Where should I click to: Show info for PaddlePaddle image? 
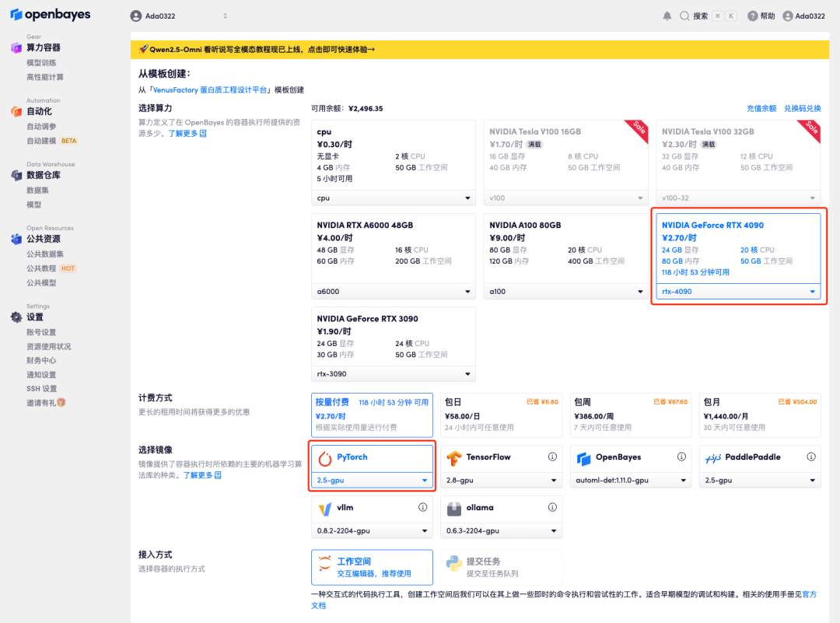[x=810, y=457]
